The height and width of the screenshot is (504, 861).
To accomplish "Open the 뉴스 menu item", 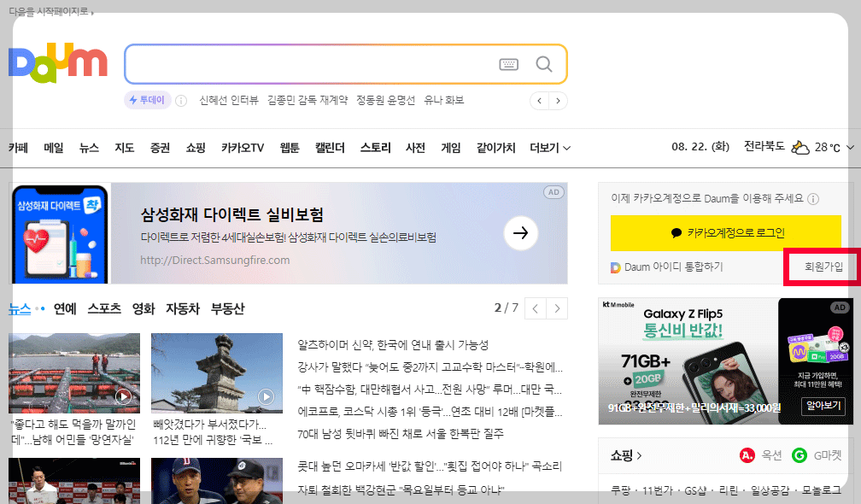I will click(89, 148).
